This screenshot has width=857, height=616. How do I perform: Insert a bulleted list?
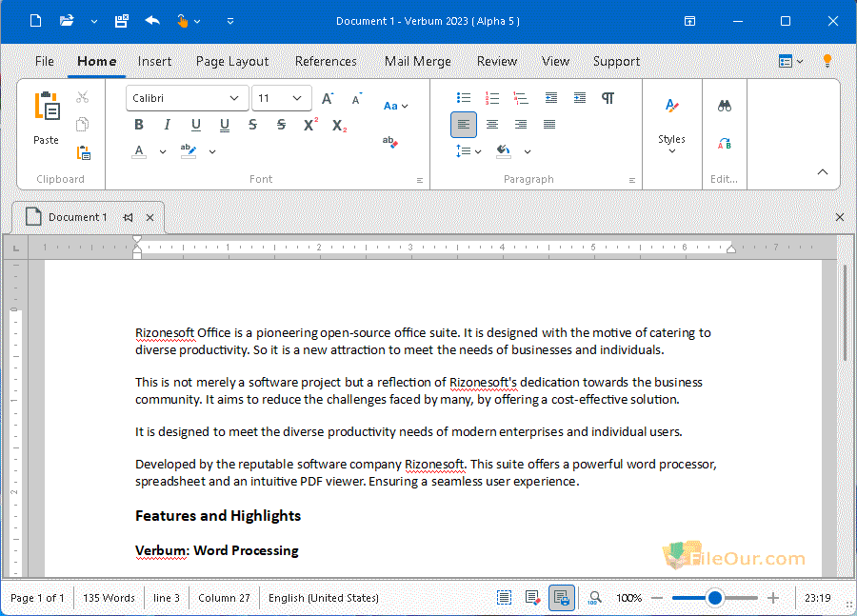pyautogui.click(x=464, y=98)
